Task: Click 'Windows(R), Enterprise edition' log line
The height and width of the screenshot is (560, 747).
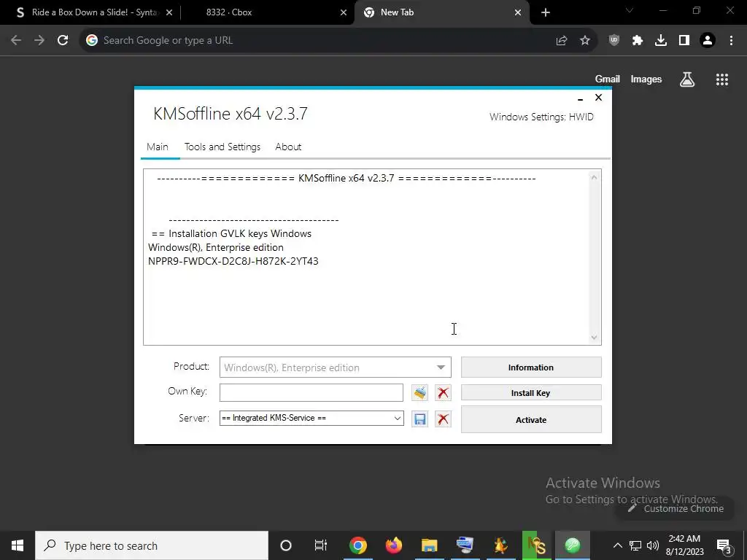Action: 216,248
